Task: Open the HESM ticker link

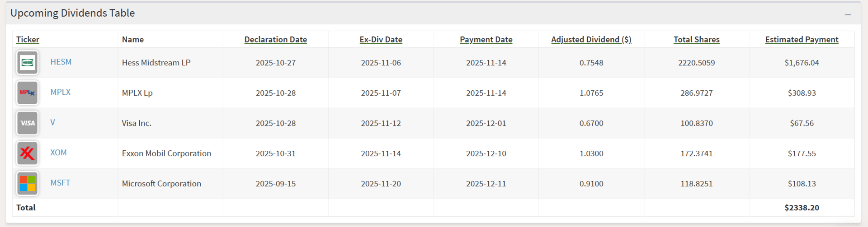Action: [x=61, y=62]
